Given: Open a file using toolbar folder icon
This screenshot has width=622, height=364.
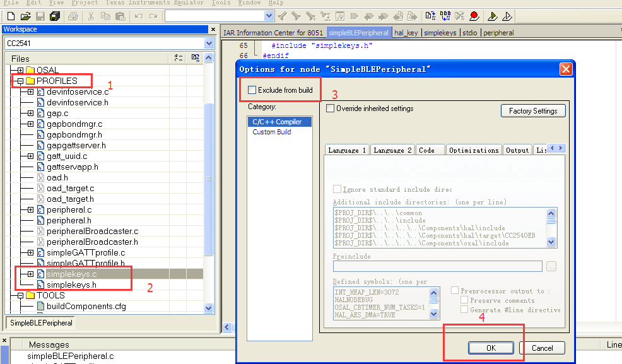Looking at the screenshot, I should coord(25,16).
